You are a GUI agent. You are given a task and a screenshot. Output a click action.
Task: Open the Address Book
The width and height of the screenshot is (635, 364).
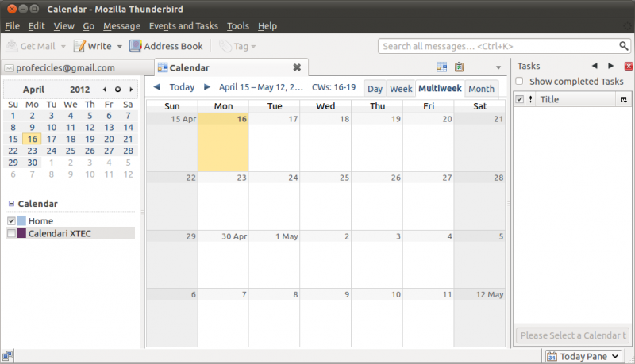(x=166, y=46)
